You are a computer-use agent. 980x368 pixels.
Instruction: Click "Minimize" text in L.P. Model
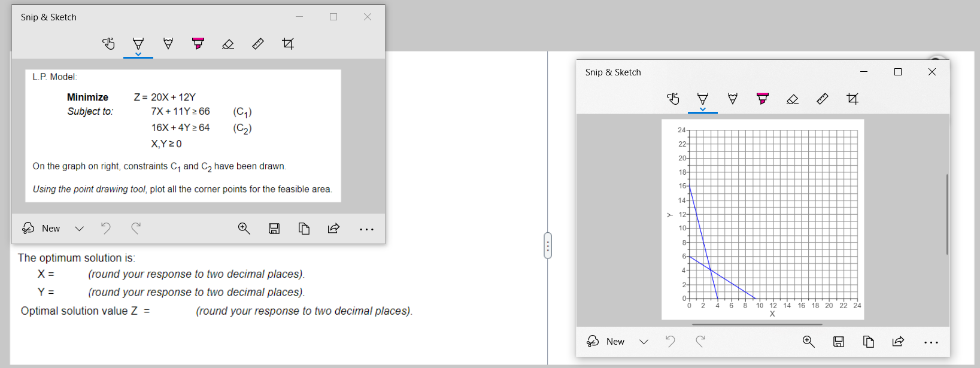[87, 97]
